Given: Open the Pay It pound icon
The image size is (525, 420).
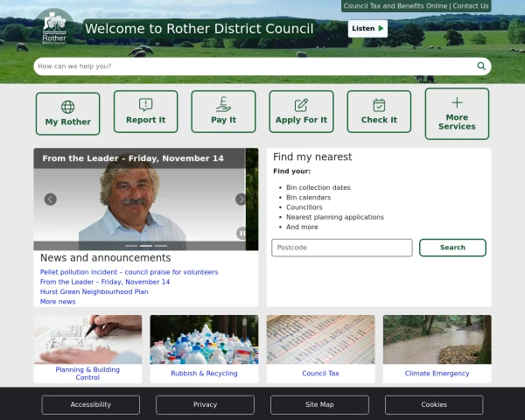Looking at the screenshot, I should point(223,105).
